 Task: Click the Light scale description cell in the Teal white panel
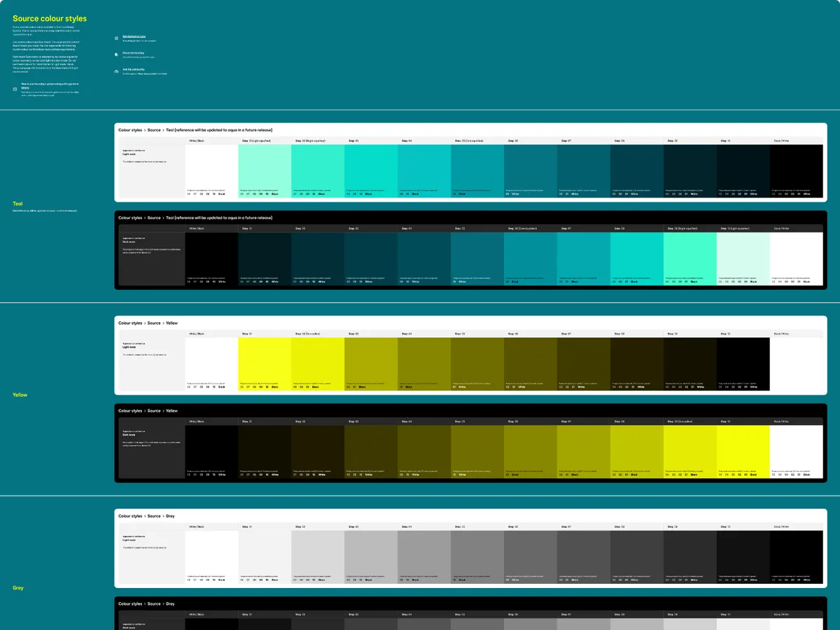coord(152,170)
